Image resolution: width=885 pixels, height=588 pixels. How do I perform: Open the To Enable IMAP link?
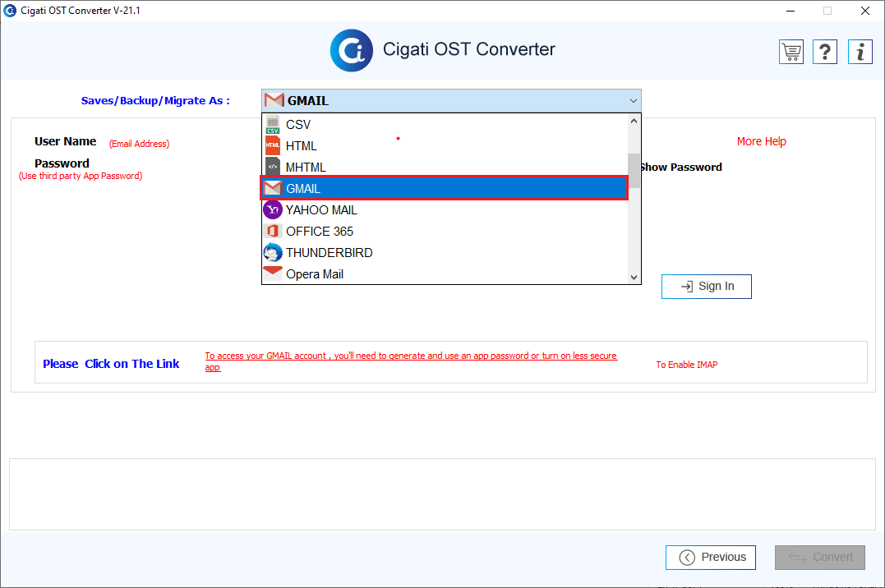(x=686, y=365)
